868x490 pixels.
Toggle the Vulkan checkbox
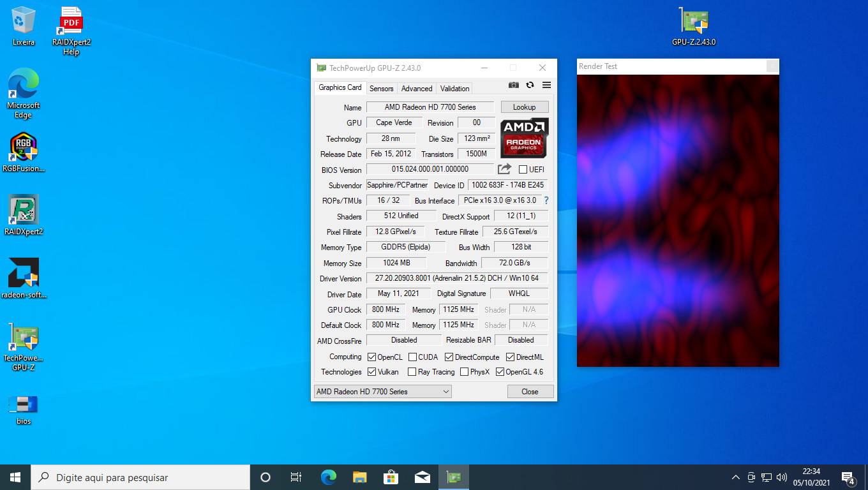coord(372,372)
